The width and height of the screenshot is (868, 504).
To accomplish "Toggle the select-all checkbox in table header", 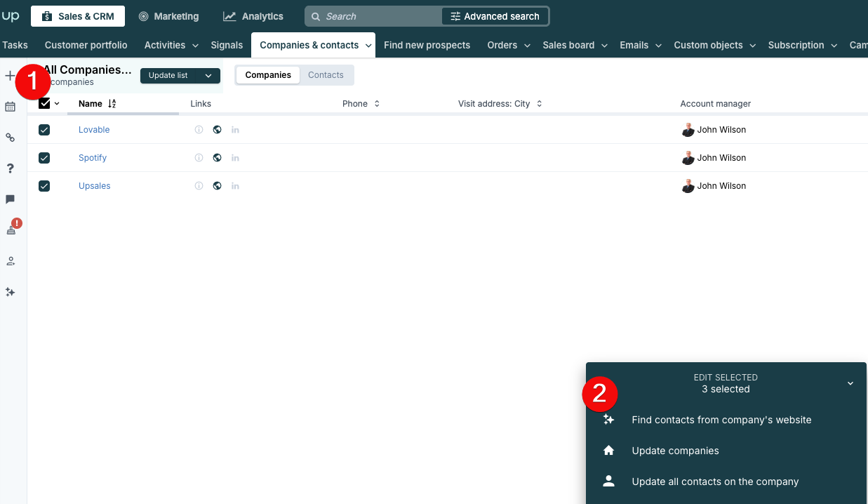I will [x=44, y=104].
